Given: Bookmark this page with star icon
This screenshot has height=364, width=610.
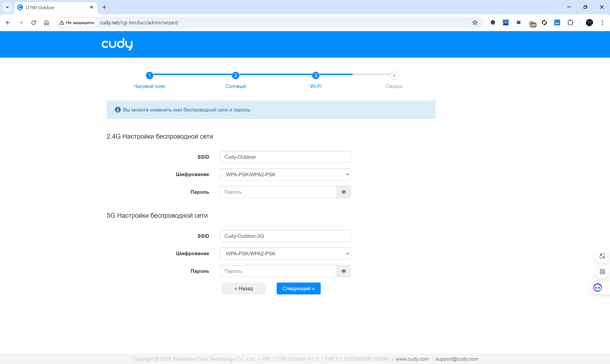Looking at the screenshot, I should tap(475, 23).
